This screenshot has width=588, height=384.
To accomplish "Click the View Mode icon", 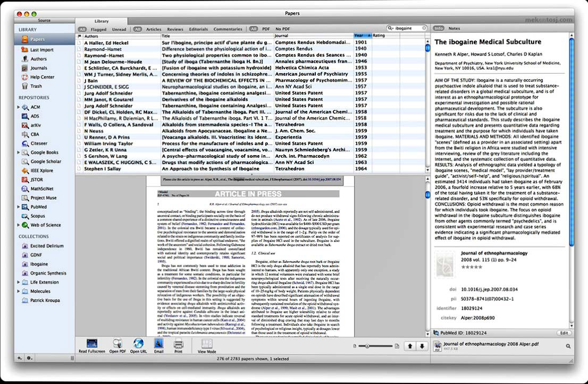I will tap(207, 344).
